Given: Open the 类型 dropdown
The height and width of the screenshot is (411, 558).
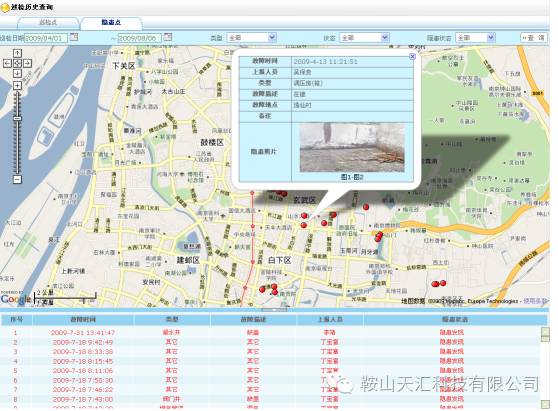Looking at the screenshot, I should pos(251,37).
